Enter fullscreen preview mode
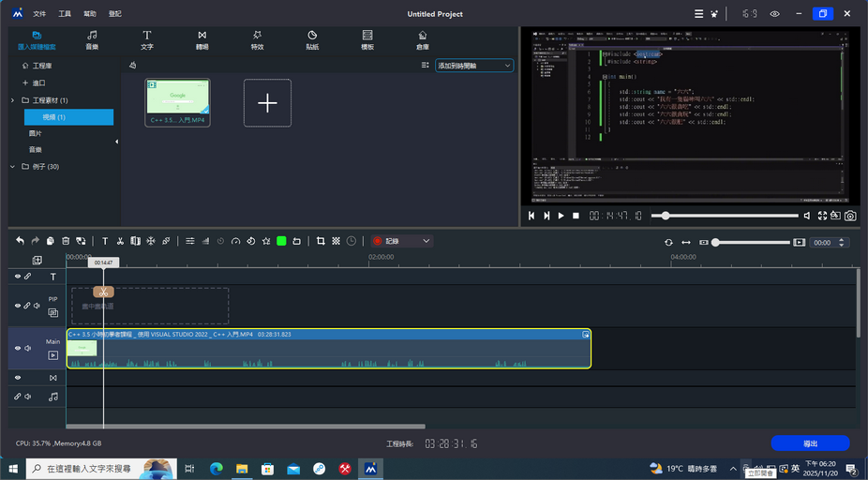868x480 pixels. pyautogui.click(x=822, y=216)
